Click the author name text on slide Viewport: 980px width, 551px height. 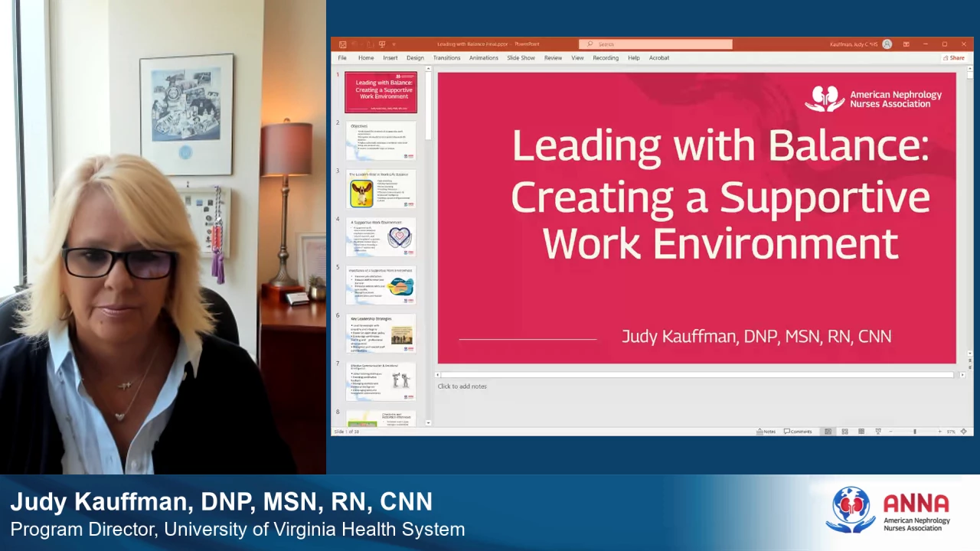756,336
